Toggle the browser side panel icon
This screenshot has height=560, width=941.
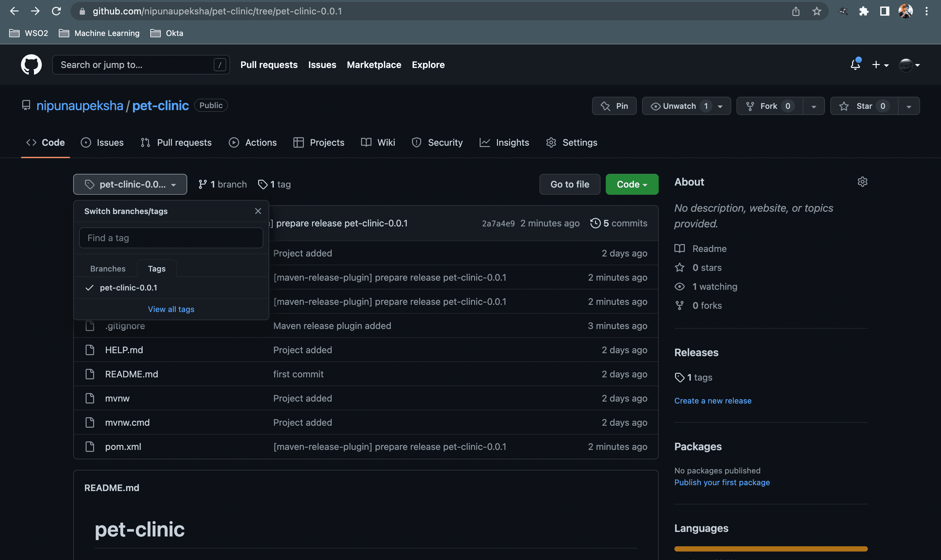tap(884, 11)
